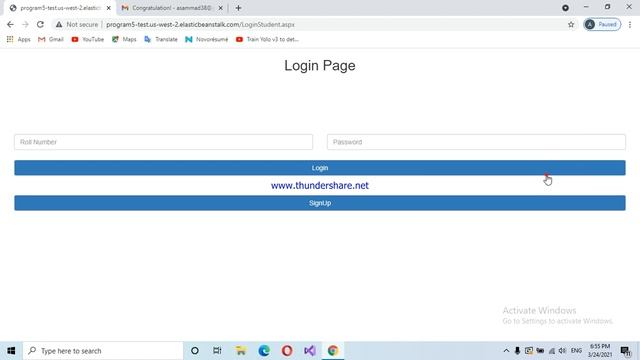This screenshot has height=360, width=640.
Task: Click the Type here to search box
Action: click(x=103, y=351)
